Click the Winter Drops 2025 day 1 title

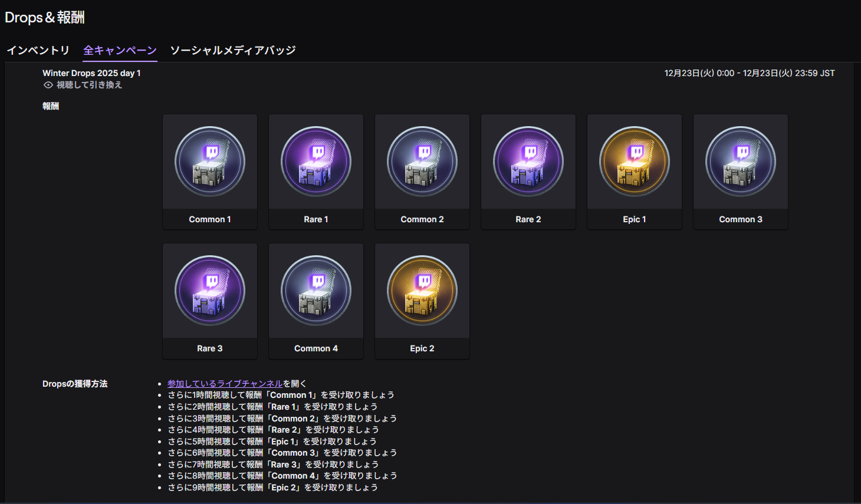91,73
